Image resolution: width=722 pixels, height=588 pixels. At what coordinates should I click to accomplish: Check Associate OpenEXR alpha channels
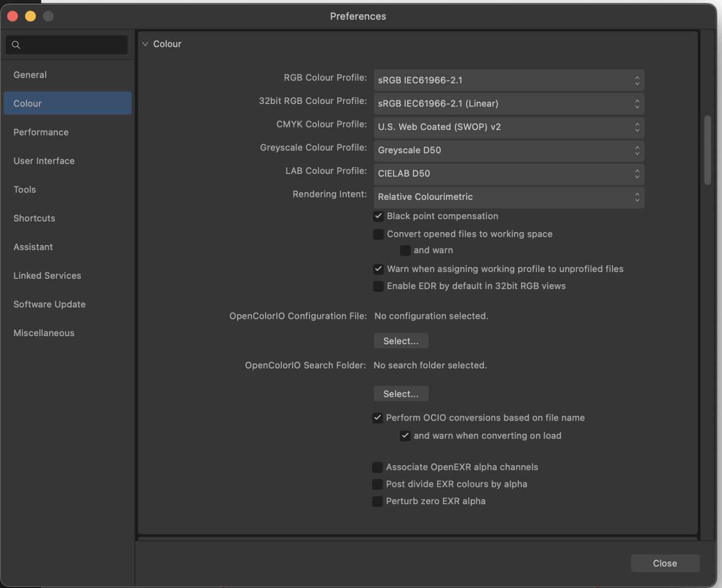point(378,467)
